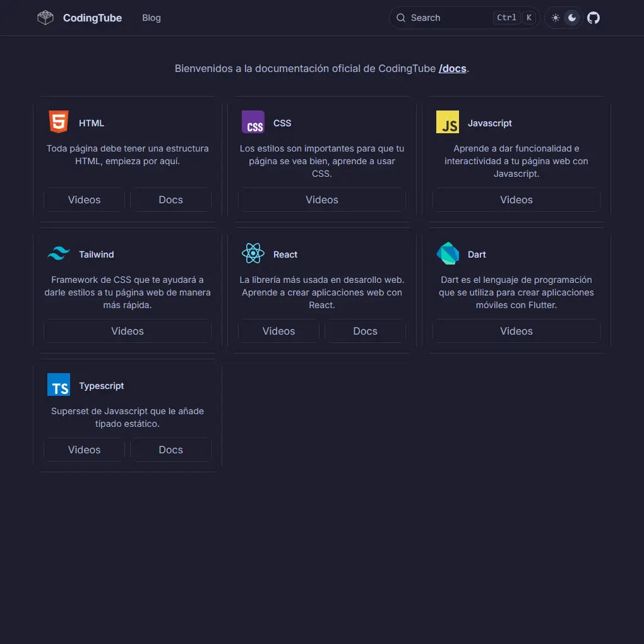
Task: Select the Dart logo icon
Action: coord(447,254)
